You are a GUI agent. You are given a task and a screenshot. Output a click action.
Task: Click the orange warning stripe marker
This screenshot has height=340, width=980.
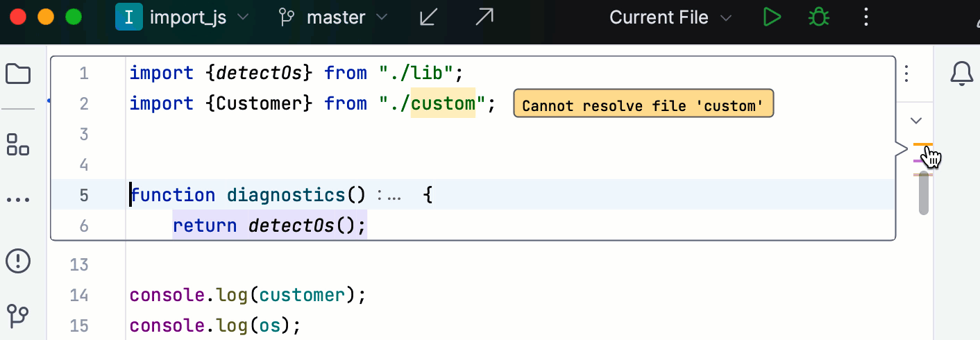point(922,145)
